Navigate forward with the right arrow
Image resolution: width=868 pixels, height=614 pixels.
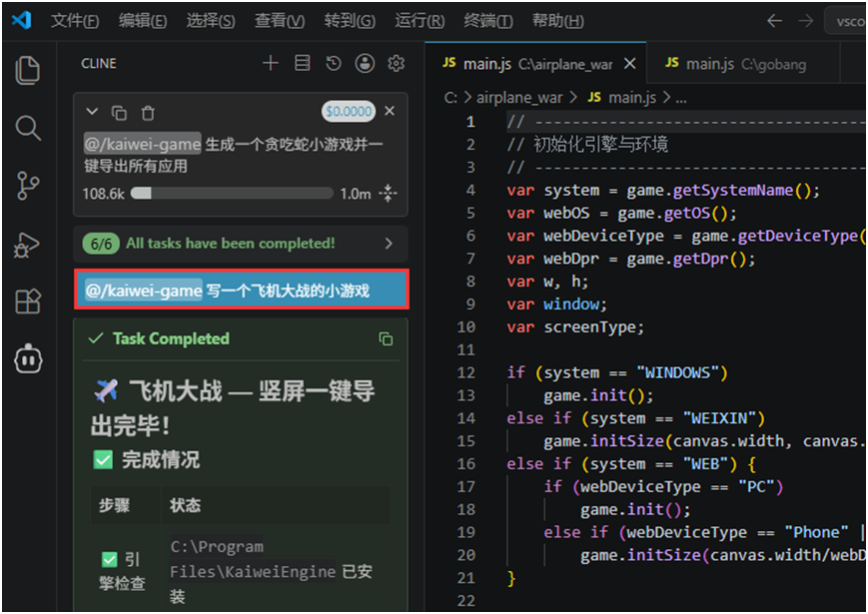point(806,21)
